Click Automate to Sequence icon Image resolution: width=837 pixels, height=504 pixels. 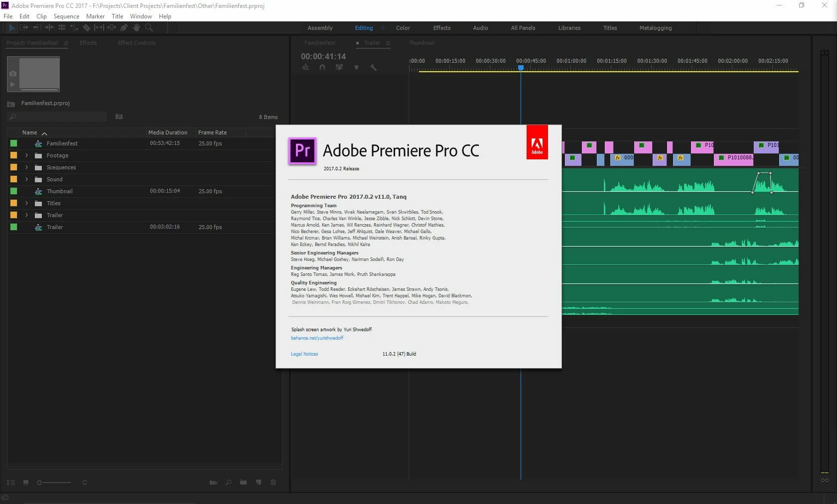click(213, 483)
